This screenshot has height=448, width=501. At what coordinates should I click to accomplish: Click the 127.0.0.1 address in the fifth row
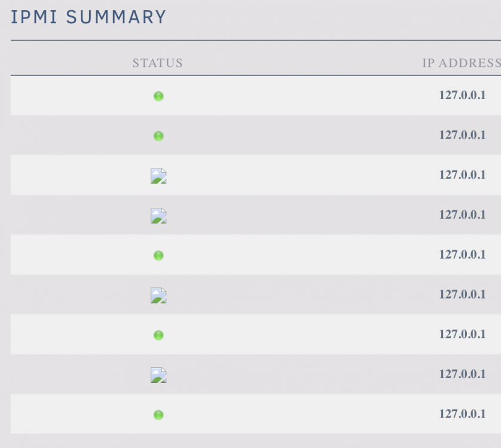coord(462,254)
